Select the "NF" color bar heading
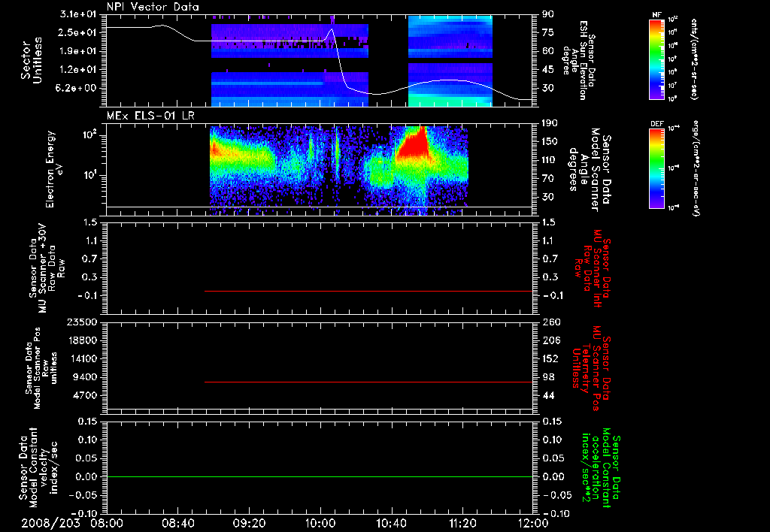This screenshot has height=532, width=770. [657, 15]
